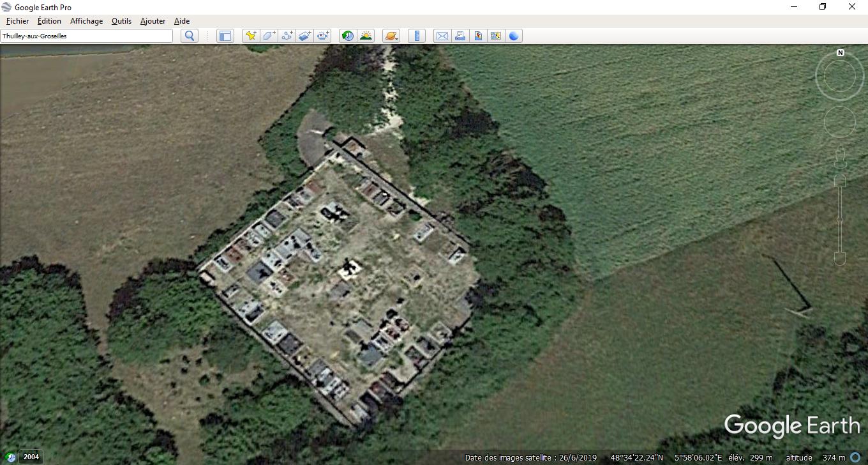Click the streaming status ring icon
Image resolution: width=868 pixels, height=465 pixels.
[855, 457]
